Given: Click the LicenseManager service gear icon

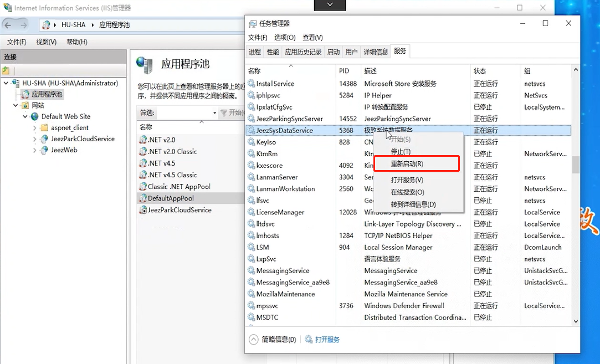Looking at the screenshot, I should [x=251, y=212].
